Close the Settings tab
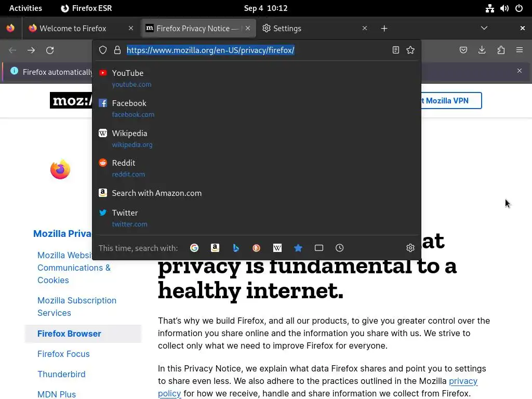Screen dimensions: 532x399 click(365, 28)
